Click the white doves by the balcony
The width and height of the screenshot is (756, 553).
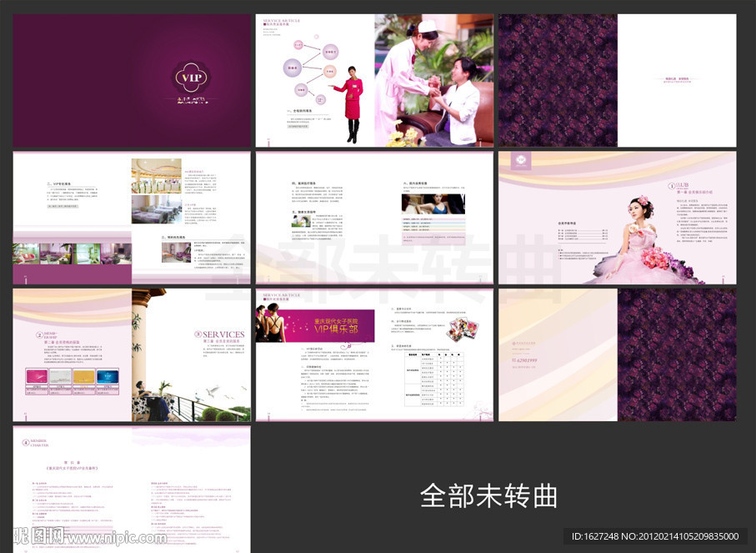(x=198, y=389)
